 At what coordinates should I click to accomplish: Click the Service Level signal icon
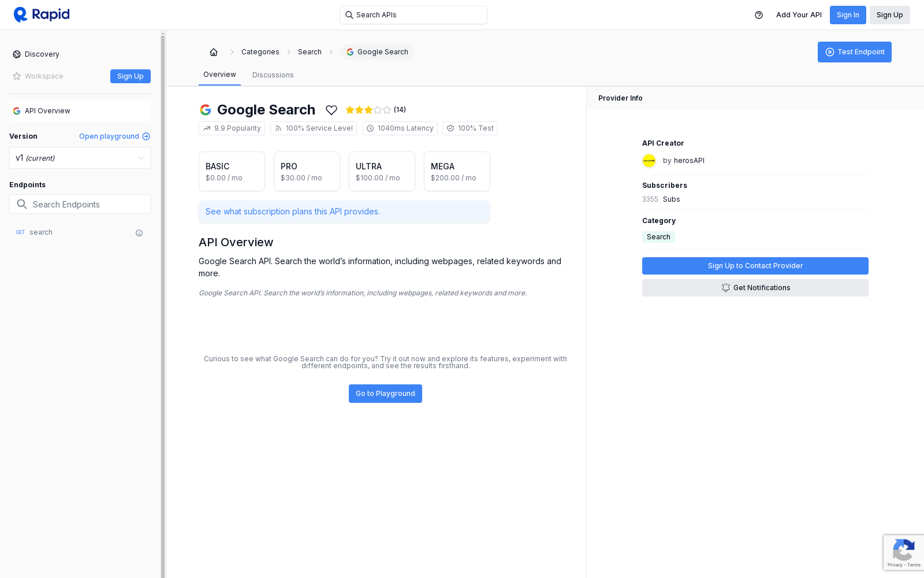tap(278, 128)
